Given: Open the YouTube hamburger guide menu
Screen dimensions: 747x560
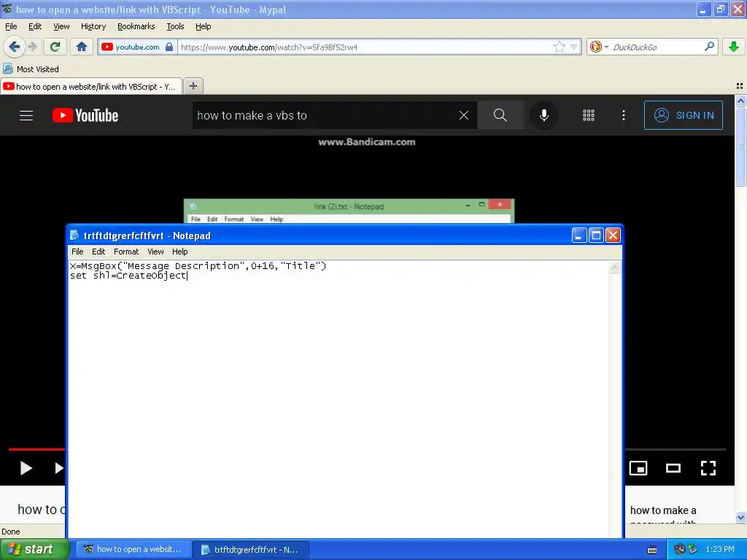Looking at the screenshot, I should pyautogui.click(x=26, y=115).
